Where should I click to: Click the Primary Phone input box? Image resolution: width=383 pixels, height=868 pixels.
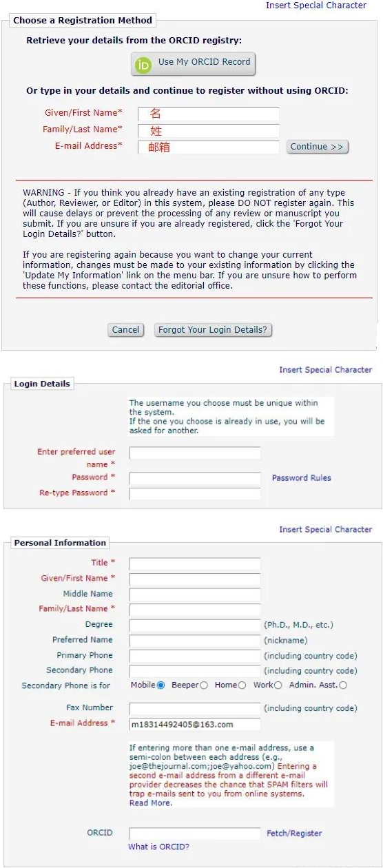[x=195, y=657]
